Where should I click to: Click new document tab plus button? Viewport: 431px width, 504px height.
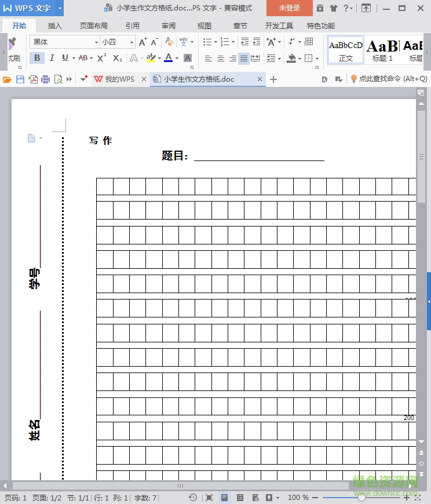273,79
